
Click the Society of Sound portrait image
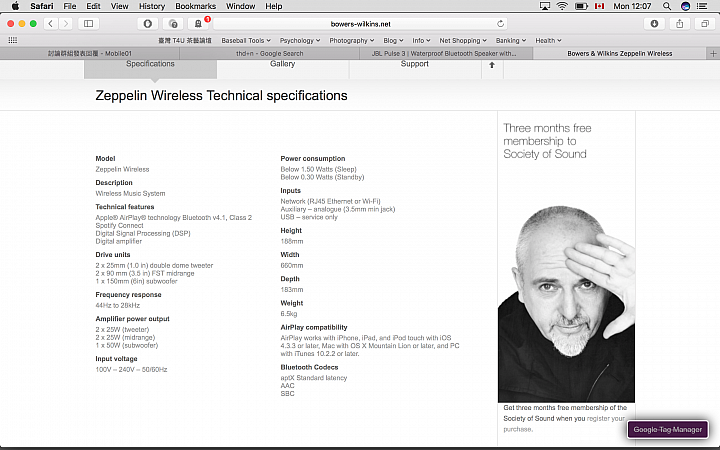pyautogui.click(x=566, y=303)
